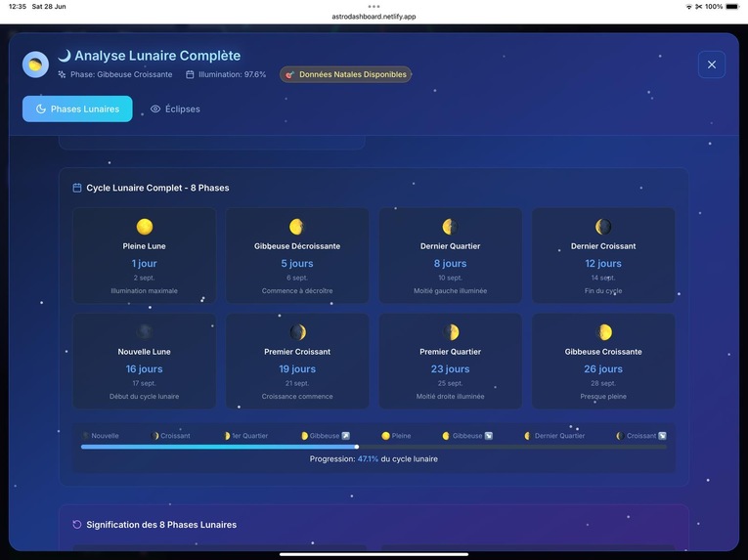Click the calendar icon beside Cycle Lunaire Complet
The width and height of the screenshot is (748, 560).
77,188
